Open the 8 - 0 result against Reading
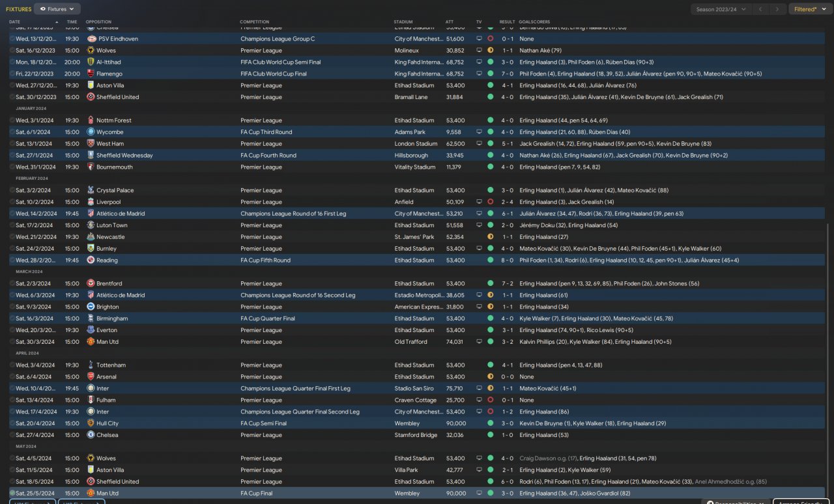The height and width of the screenshot is (504, 834). pyautogui.click(x=507, y=260)
